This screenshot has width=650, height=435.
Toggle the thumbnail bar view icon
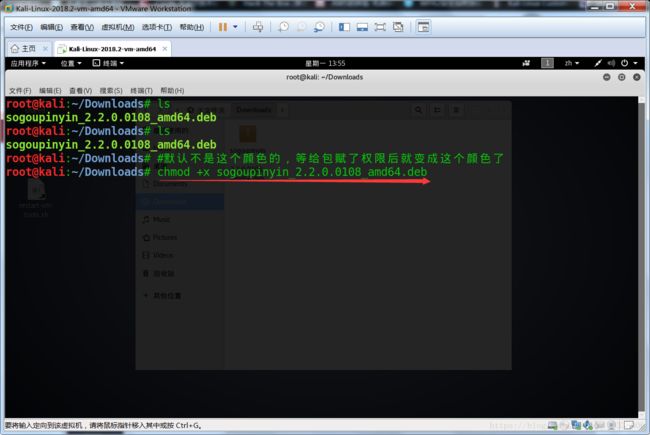[362, 27]
